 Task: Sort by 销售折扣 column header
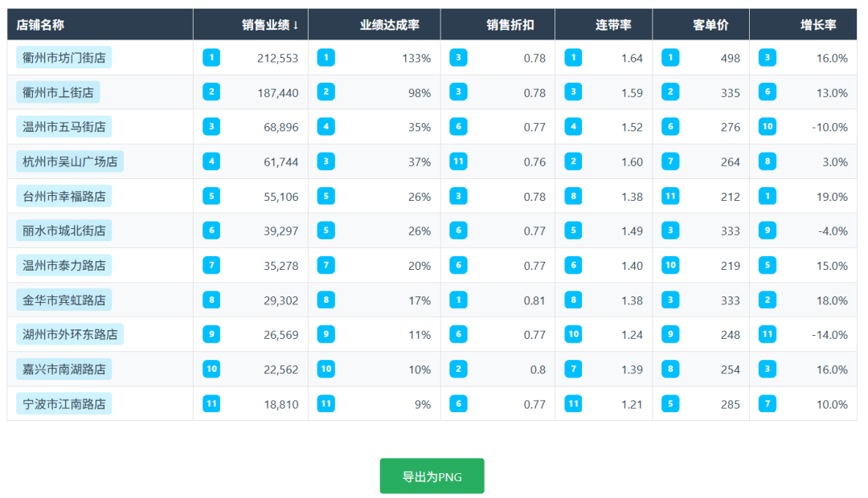tap(497, 24)
